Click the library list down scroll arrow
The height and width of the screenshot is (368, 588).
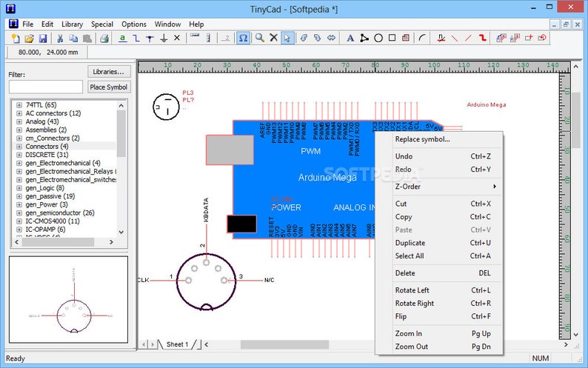[x=121, y=232]
